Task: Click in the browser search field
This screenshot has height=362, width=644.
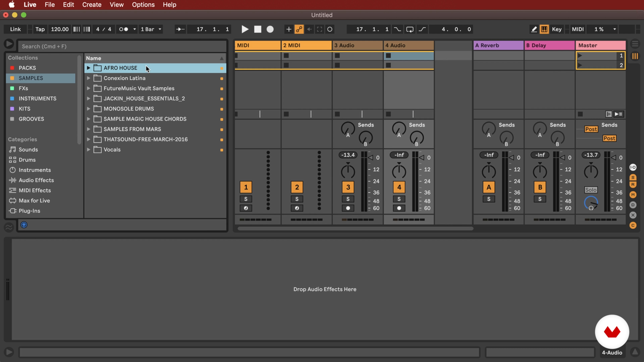Action: (122, 46)
